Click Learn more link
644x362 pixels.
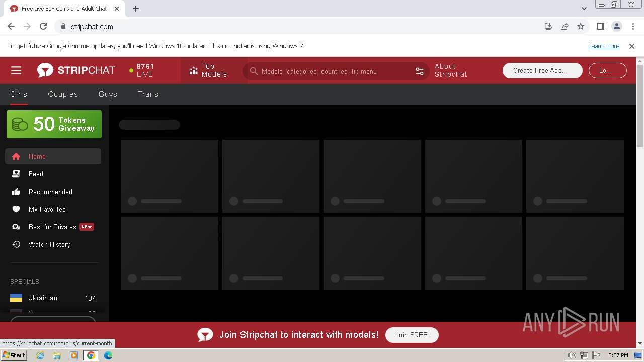[604, 46]
